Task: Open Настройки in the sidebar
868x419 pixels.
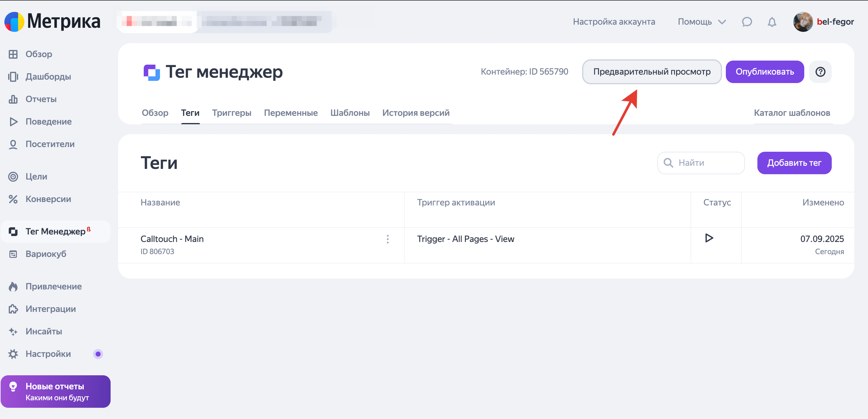Action: pos(48,354)
